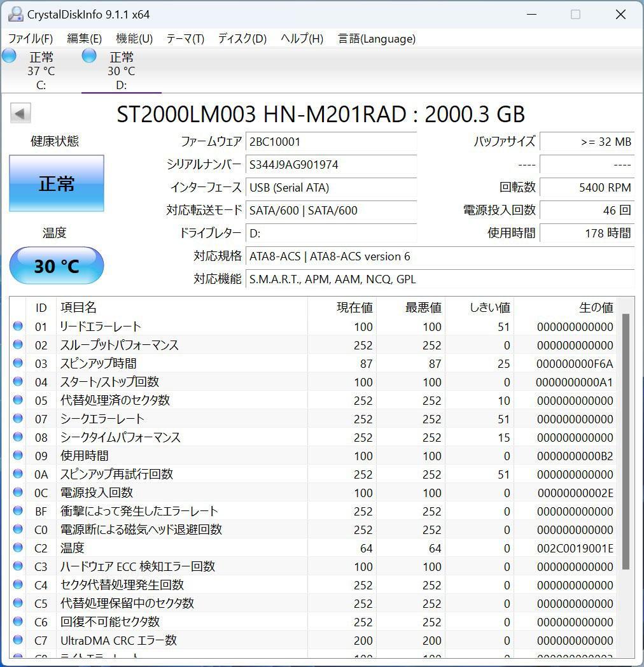Open the 編集(E) menu
The width and height of the screenshot is (644, 667).
coord(84,39)
